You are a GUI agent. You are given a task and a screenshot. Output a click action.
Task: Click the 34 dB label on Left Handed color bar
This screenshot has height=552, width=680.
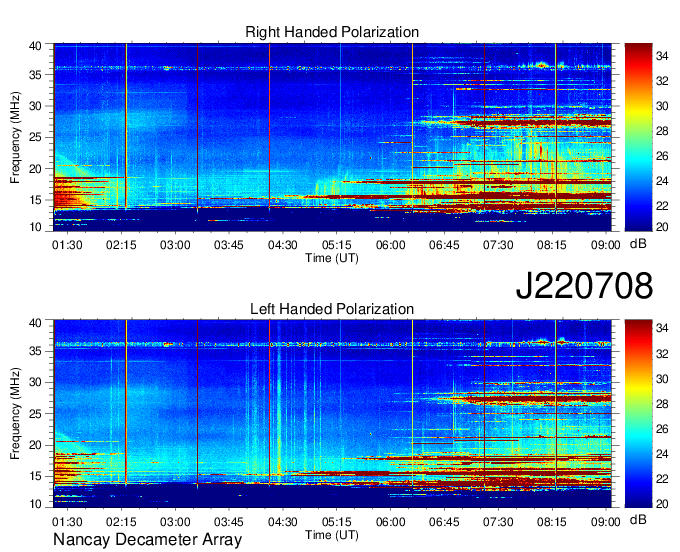pyautogui.click(x=662, y=328)
